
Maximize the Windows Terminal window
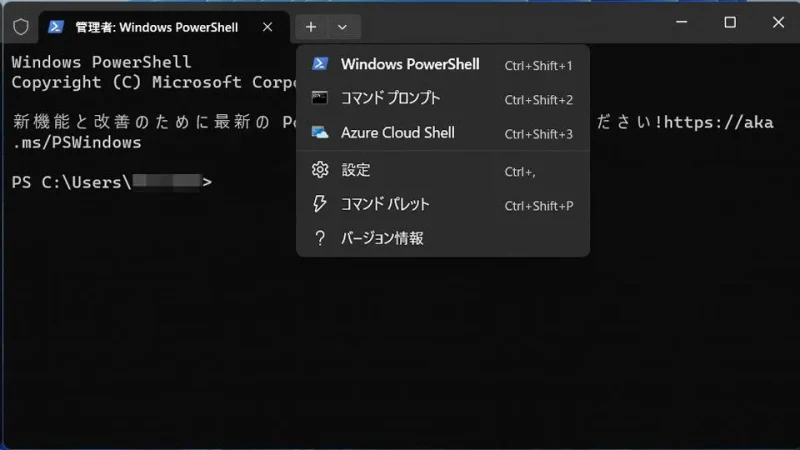coord(730,22)
